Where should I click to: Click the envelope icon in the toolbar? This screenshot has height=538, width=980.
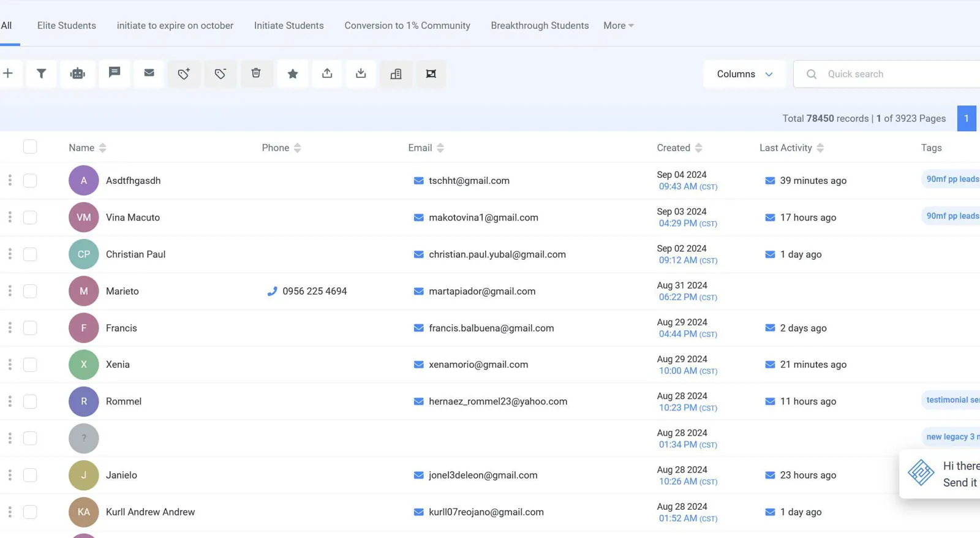click(149, 73)
